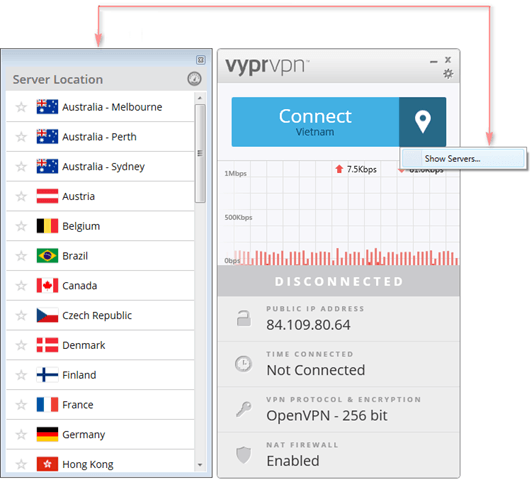
Task: Click the public IP 84.109.80.64
Action: pyautogui.click(x=308, y=325)
